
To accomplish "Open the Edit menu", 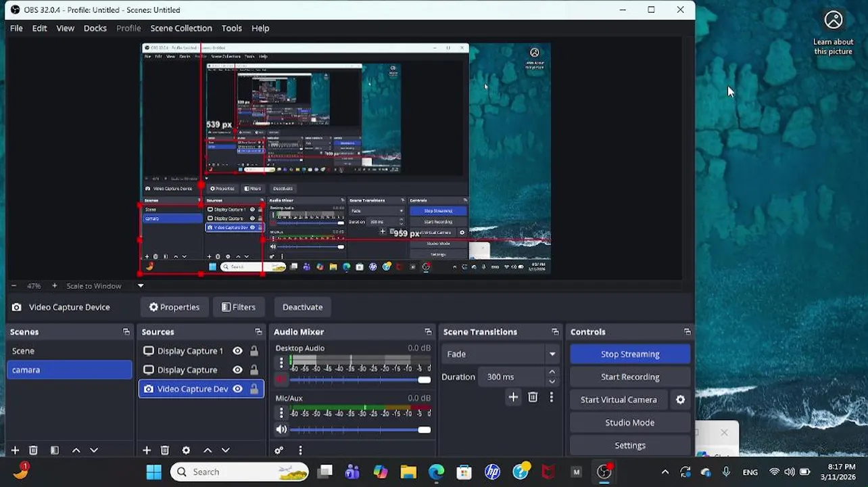I will (39, 28).
